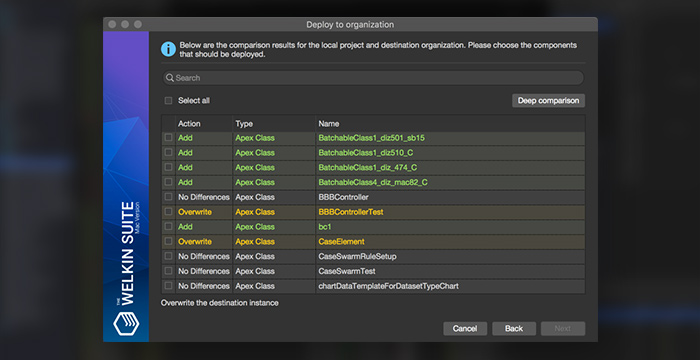Image resolution: width=700 pixels, height=360 pixels.
Task: Click Apex Class type in CaseSwarmRuleSetup row
Action: click(x=255, y=256)
